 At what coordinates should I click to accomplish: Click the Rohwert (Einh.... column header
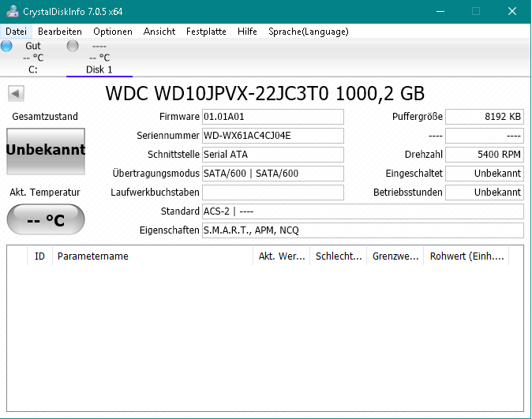(466, 256)
